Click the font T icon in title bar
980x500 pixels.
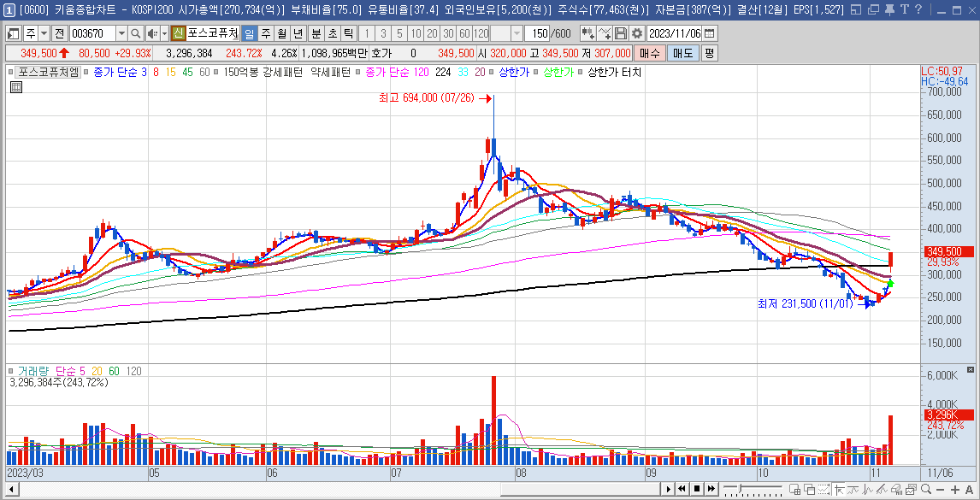(905, 9)
